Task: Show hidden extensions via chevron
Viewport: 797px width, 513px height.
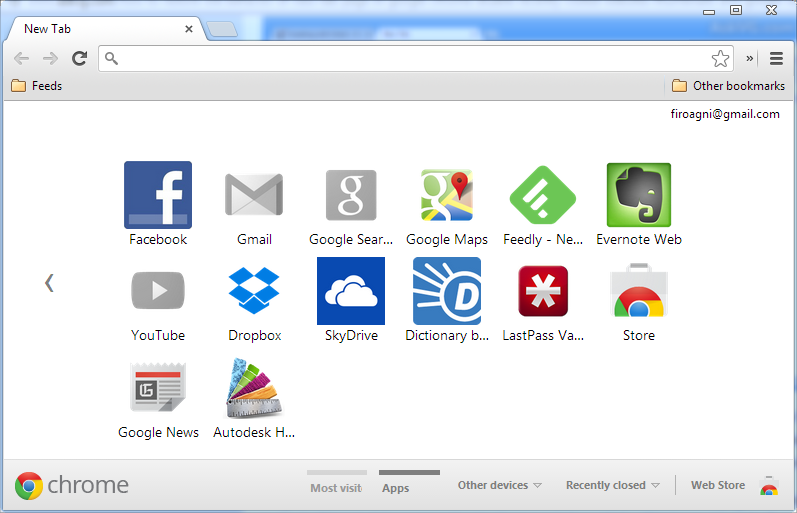Action: tap(749, 58)
